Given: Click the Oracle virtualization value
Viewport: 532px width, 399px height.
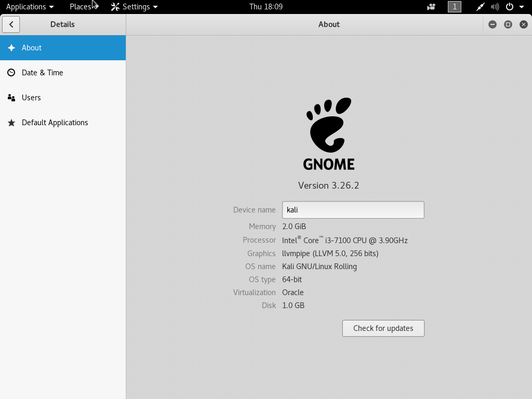Looking at the screenshot, I should pyautogui.click(x=293, y=292).
